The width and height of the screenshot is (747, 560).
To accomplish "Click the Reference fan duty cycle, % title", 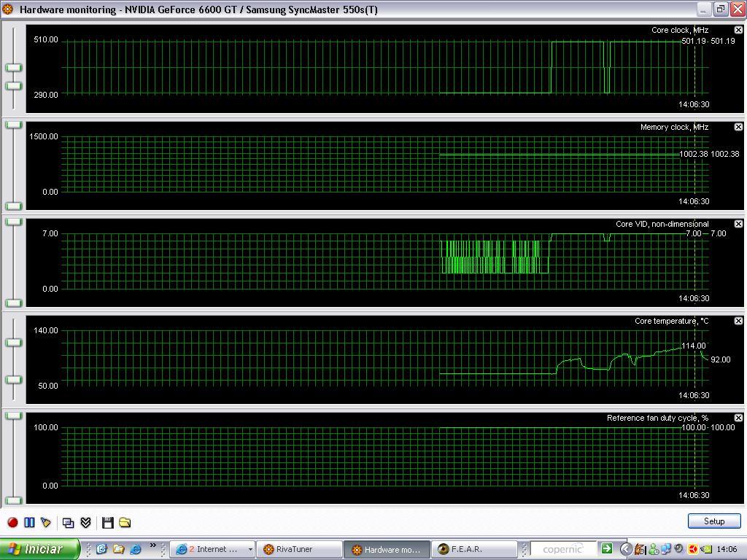I will click(x=657, y=418).
